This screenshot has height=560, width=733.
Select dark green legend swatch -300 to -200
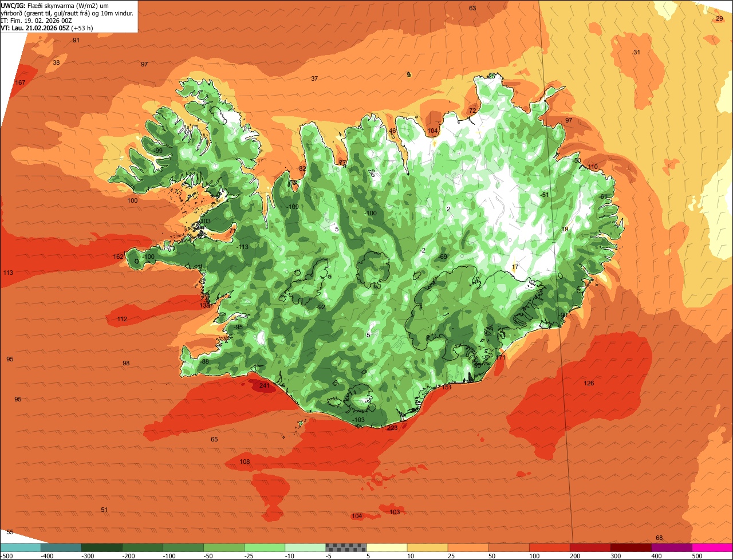tap(102, 547)
